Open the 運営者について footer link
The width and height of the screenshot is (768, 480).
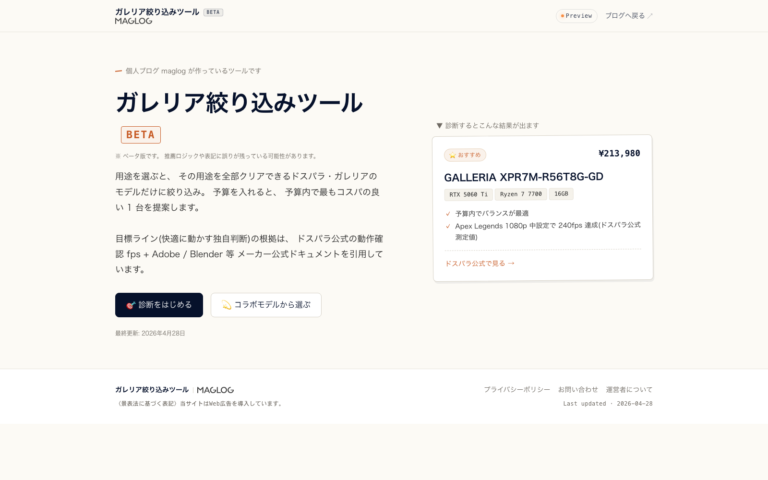629,389
